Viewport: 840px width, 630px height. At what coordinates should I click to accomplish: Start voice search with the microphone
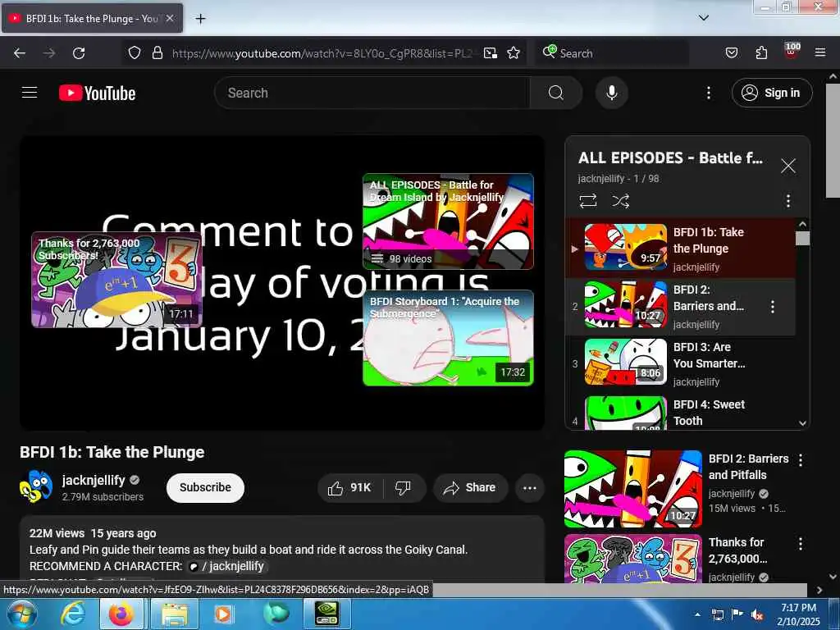611,93
